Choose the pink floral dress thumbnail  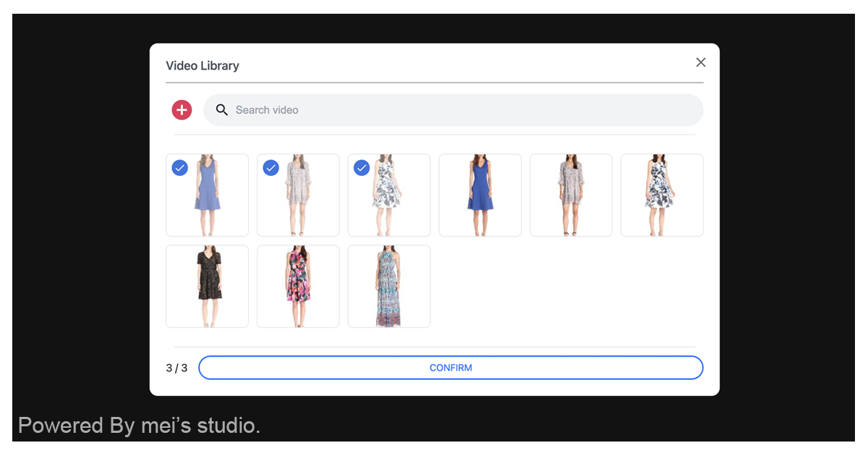click(x=298, y=286)
